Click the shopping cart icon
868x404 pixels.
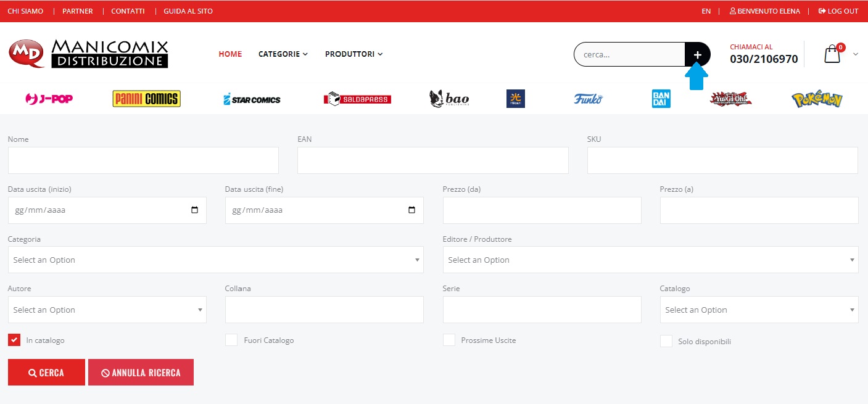pyautogui.click(x=832, y=54)
